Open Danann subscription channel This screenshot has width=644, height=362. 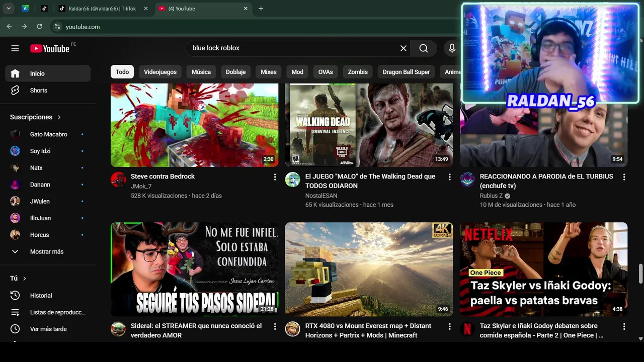click(x=48, y=185)
